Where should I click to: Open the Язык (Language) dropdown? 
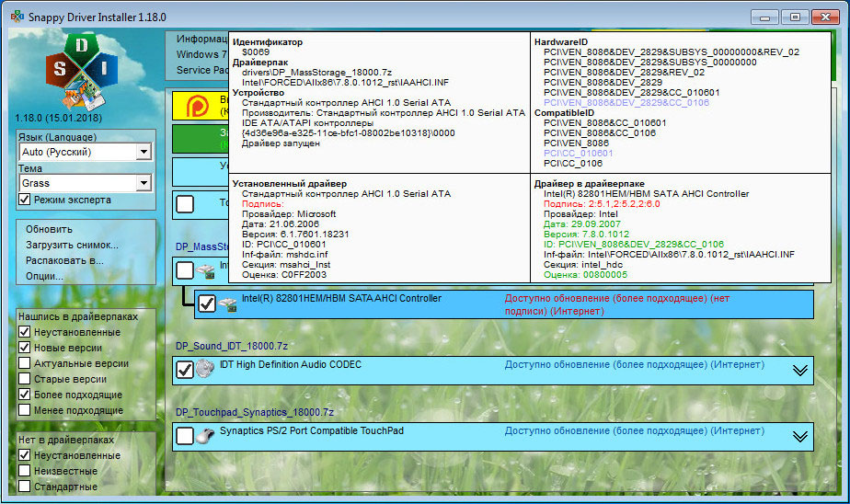pos(144,152)
